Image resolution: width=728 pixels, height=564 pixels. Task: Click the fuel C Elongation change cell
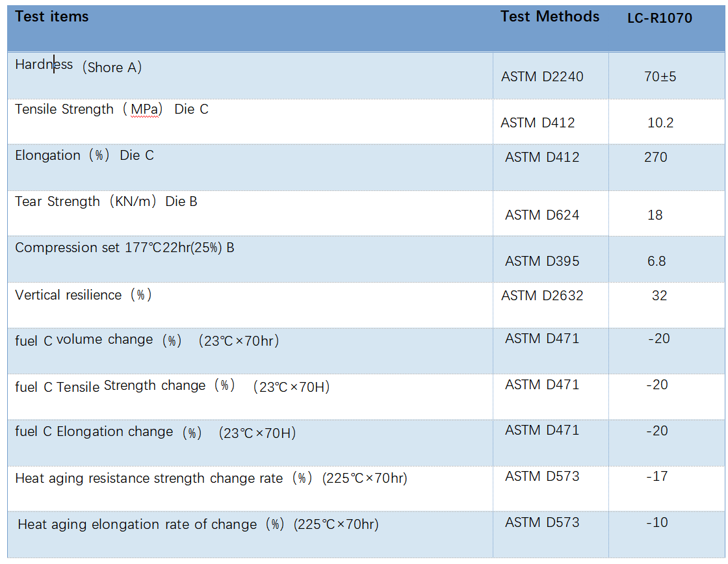(155, 433)
